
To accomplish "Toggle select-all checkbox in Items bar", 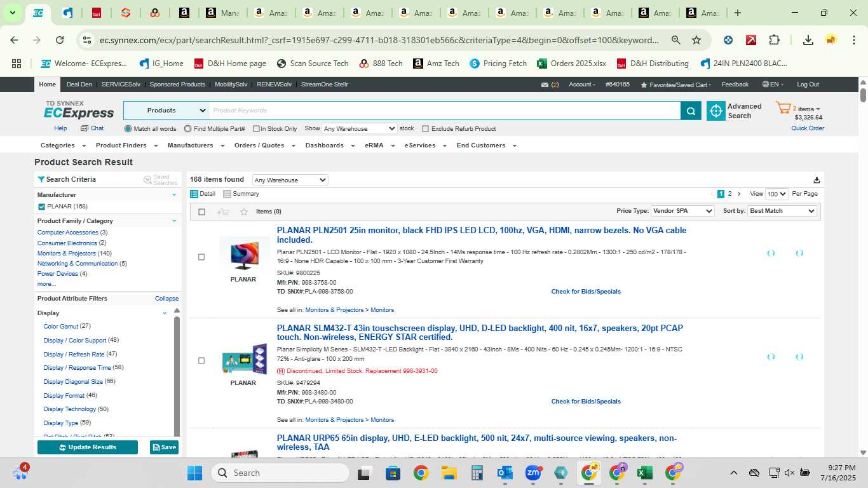I will [x=201, y=212].
